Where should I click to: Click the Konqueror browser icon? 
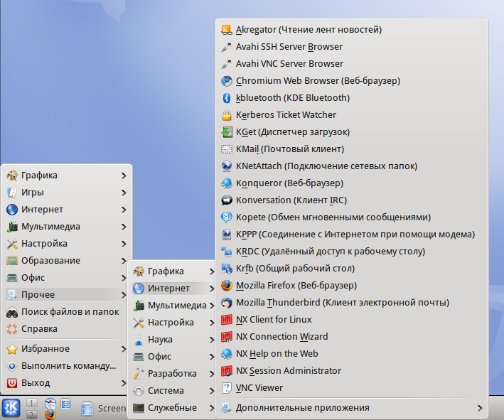pyautogui.click(x=227, y=183)
